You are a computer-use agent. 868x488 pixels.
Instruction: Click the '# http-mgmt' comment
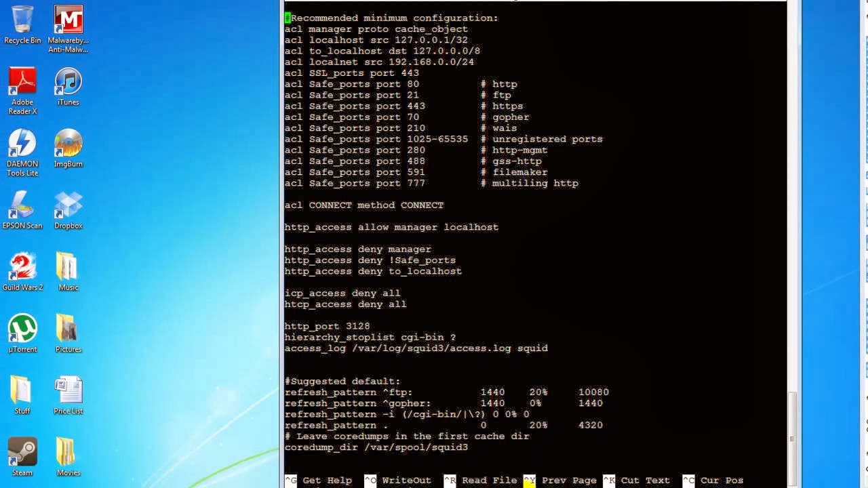tap(514, 150)
